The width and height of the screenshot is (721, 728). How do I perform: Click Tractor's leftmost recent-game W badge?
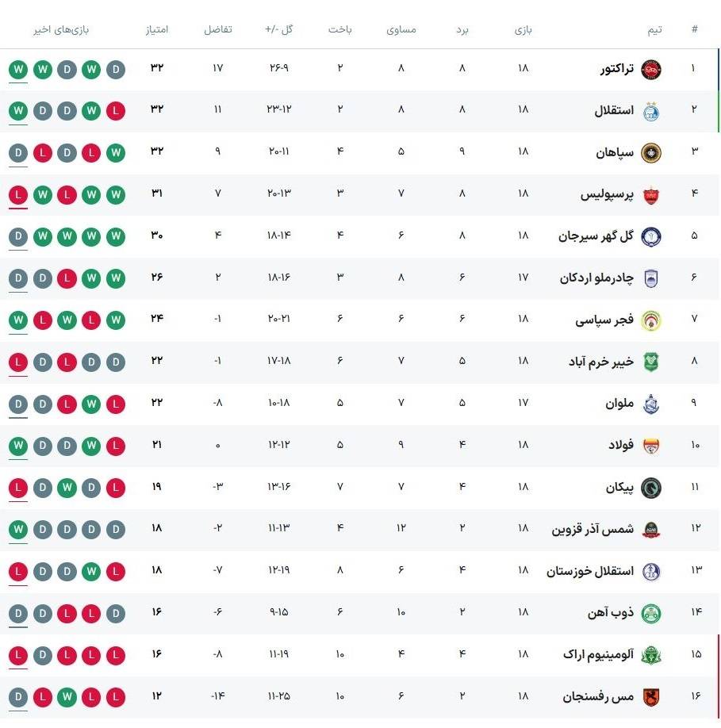[x=18, y=69]
